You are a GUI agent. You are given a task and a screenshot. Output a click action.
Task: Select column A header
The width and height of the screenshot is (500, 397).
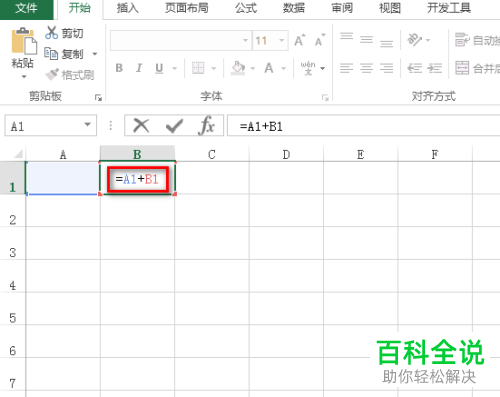click(x=63, y=154)
